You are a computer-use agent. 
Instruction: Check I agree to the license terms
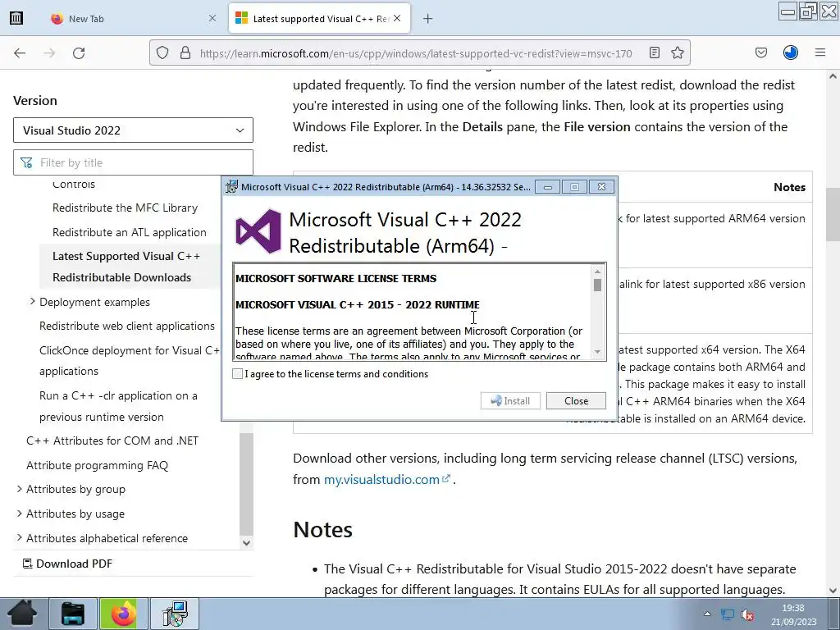pos(237,373)
